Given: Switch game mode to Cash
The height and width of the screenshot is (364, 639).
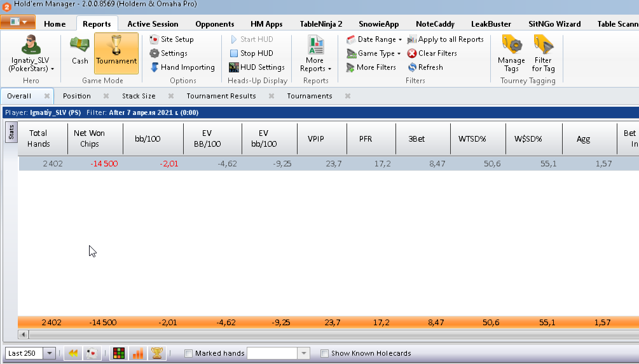Looking at the screenshot, I should tap(80, 50).
